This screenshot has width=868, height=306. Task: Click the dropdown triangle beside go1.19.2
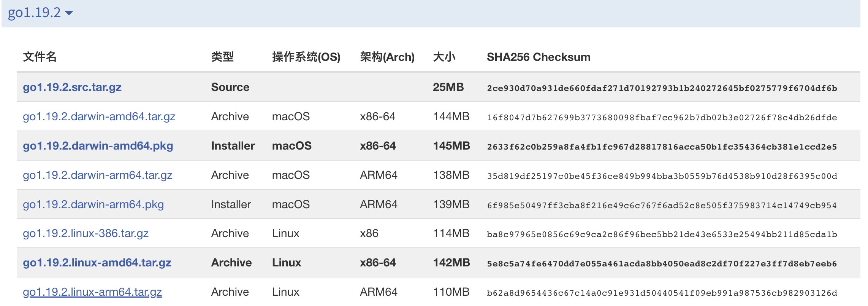click(x=69, y=13)
